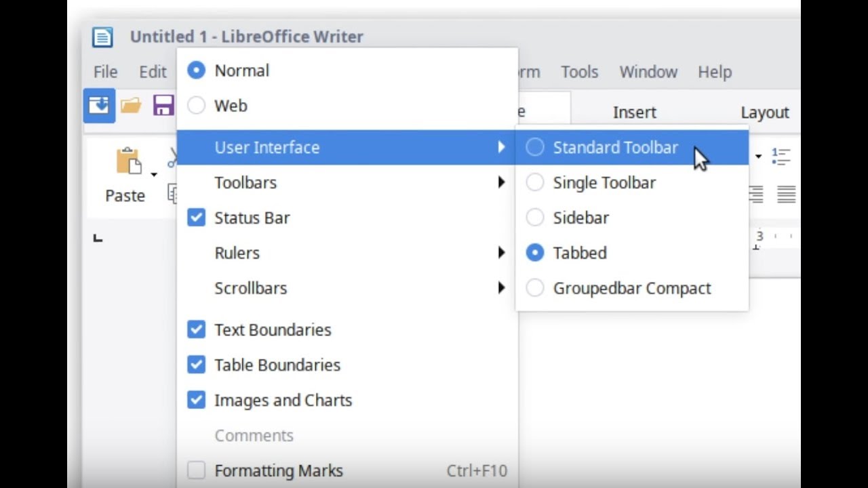Apply a numbered list with the list icon
The height and width of the screenshot is (488, 868).
[781, 157]
